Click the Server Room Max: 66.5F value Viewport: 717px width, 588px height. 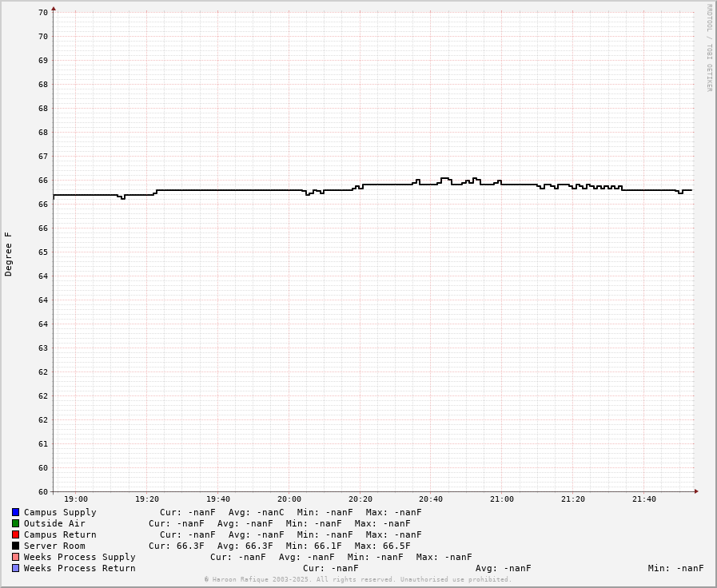pos(382,546)
